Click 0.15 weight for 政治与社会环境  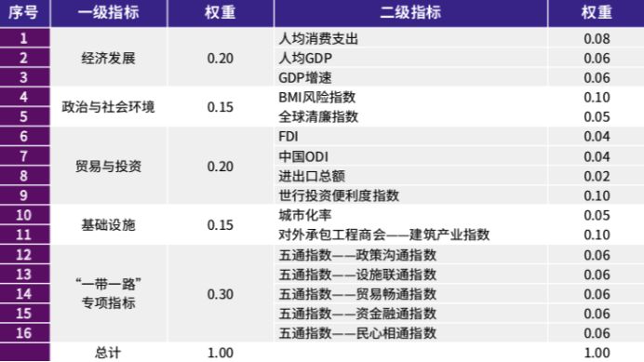coord(221,107)
